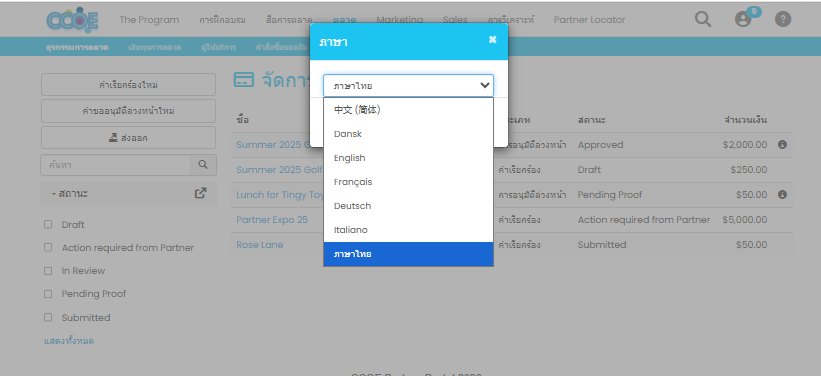The width and height of the screenshot is (821, 376).
Task: Click คำเรียกร้องใหม่ button
Action: [x=128, y=84]
